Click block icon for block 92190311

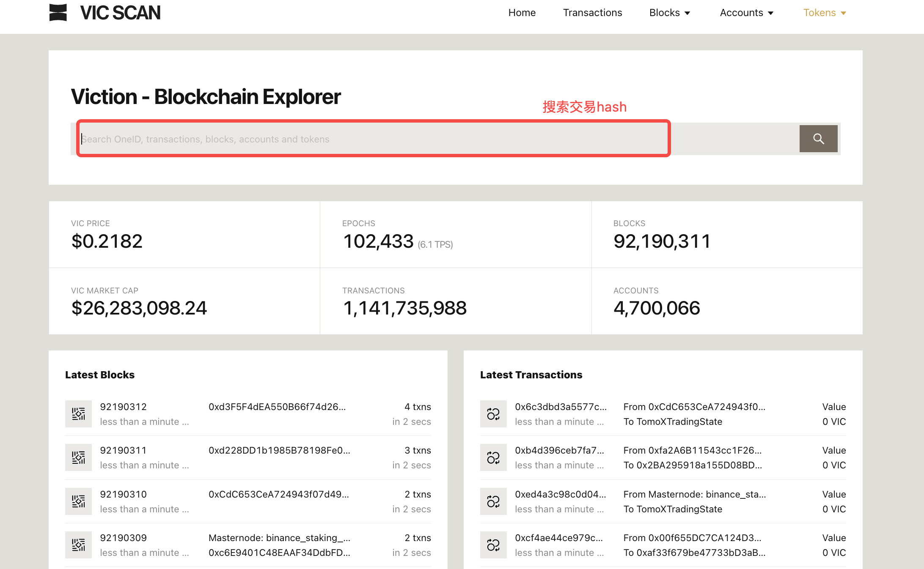pyautogui.click(x=78, y=457)
